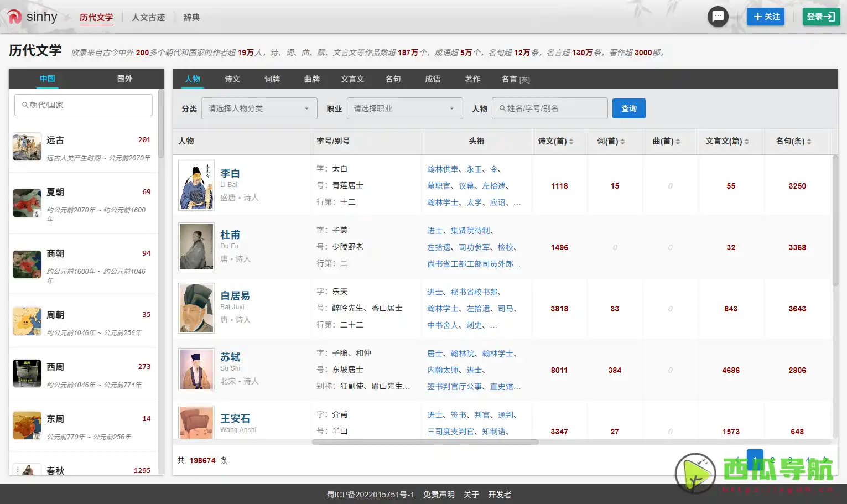Open the message bubble icon near top right
Viewport: 847px width, 504px height.
pyautogui.click(x=718, y=17)
